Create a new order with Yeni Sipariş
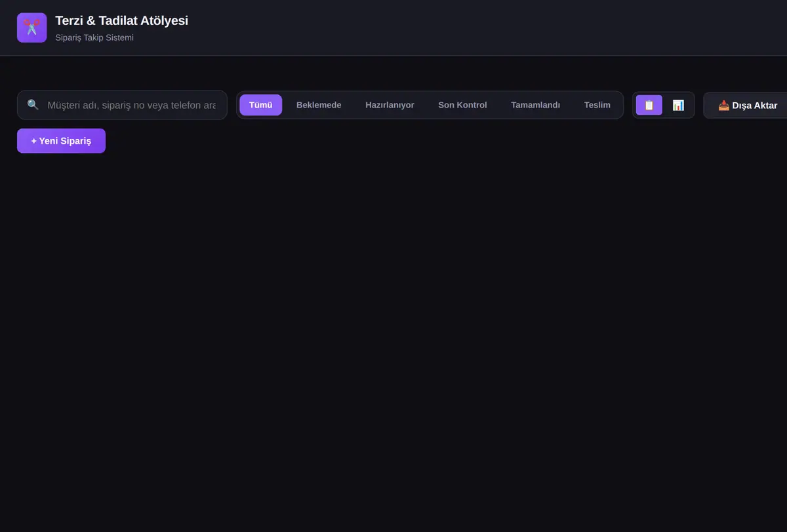 [x=61, y=140]
